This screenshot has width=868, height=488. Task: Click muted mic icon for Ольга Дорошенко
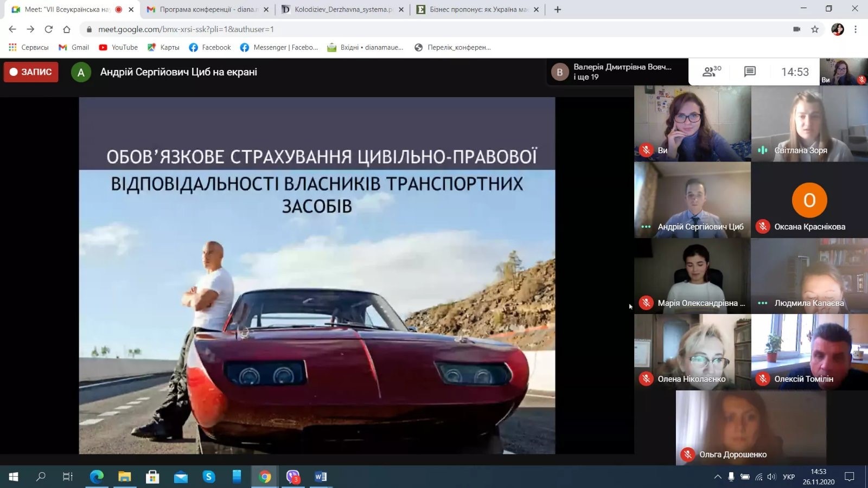coord(688,454)
